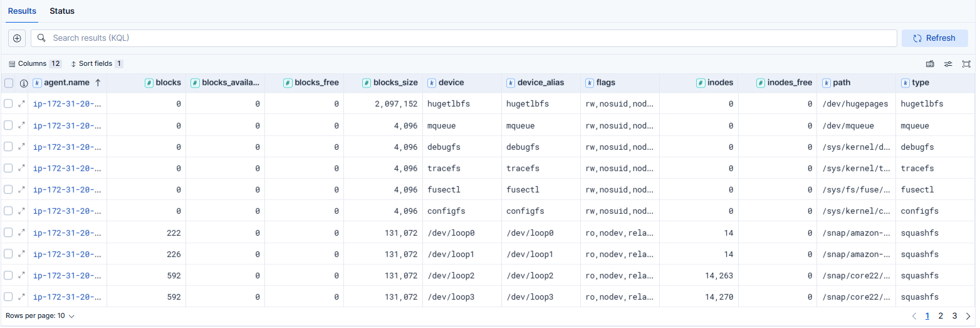This screenshot has height=328, width=980.
Task: Click the 2,097,152 blocks_size cell
Action: [x=383, y=103]
